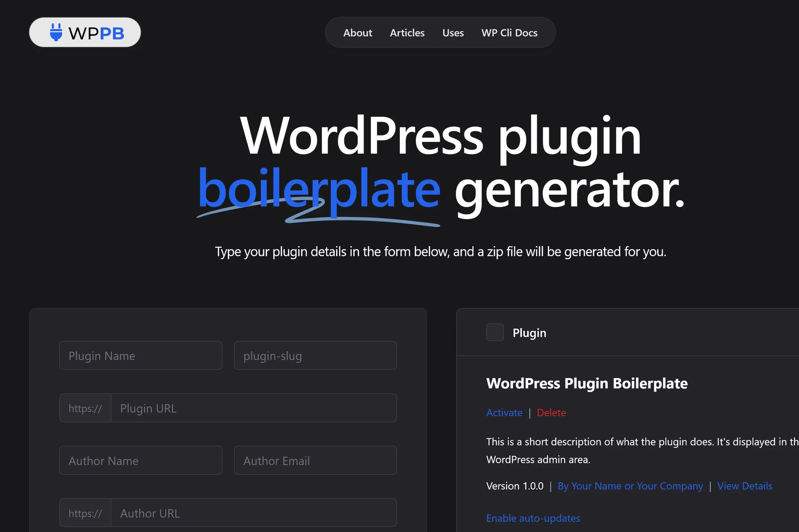The height and width of the screenshot is (532, 799).
Task: Focus the Plugin Name field
Action: click(140, 356)
